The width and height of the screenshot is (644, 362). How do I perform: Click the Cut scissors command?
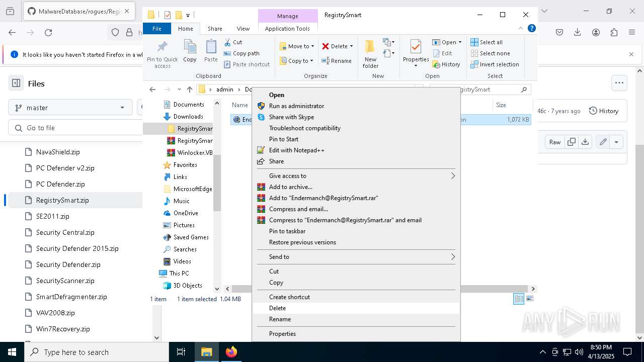[233, 42]
